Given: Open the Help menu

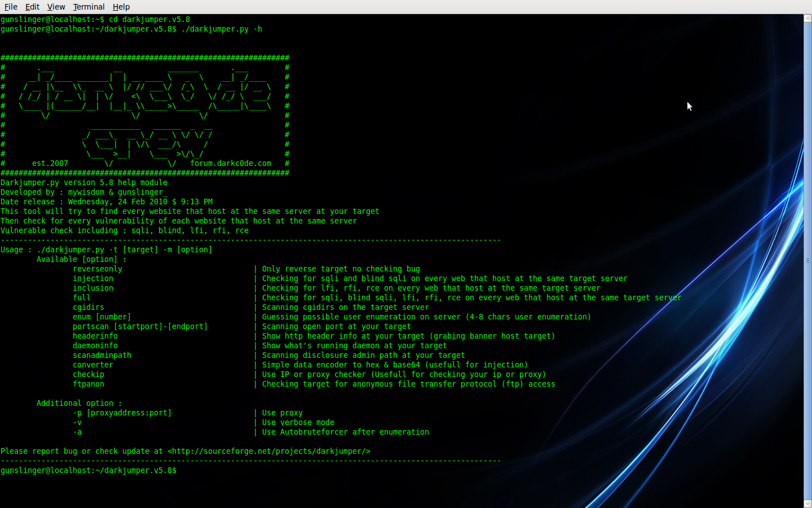Looking at the screenshot, I should 121,7.
